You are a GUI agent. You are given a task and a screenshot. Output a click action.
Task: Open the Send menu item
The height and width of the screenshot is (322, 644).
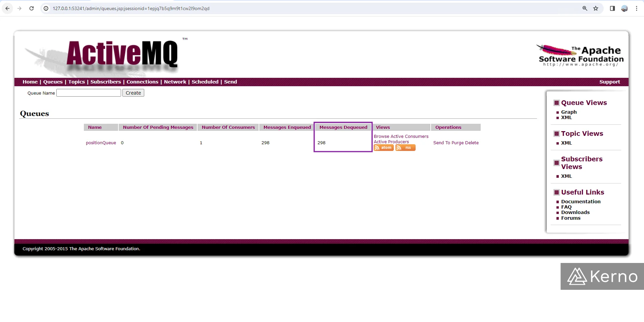tap(230, 82)
